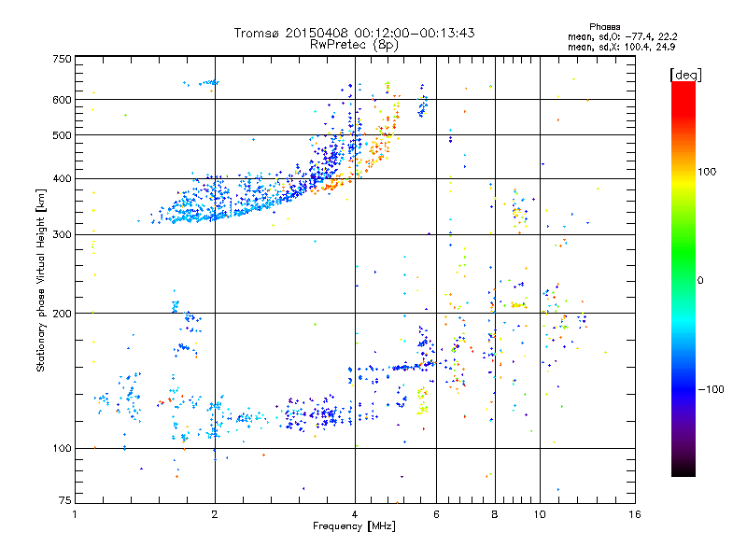
Task: Click colorbar tick label '0'
Action: pos(700,281)
